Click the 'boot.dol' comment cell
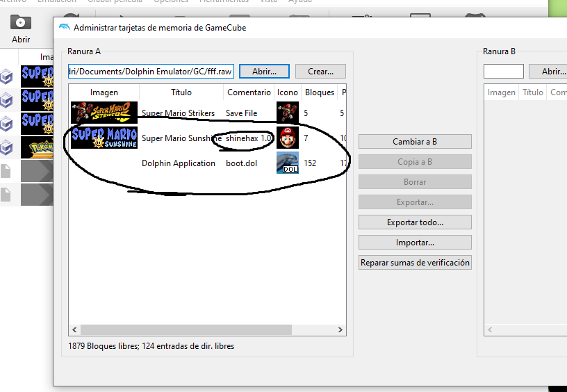Viewport: 567px width, 392px height. (x=241, y=163)
